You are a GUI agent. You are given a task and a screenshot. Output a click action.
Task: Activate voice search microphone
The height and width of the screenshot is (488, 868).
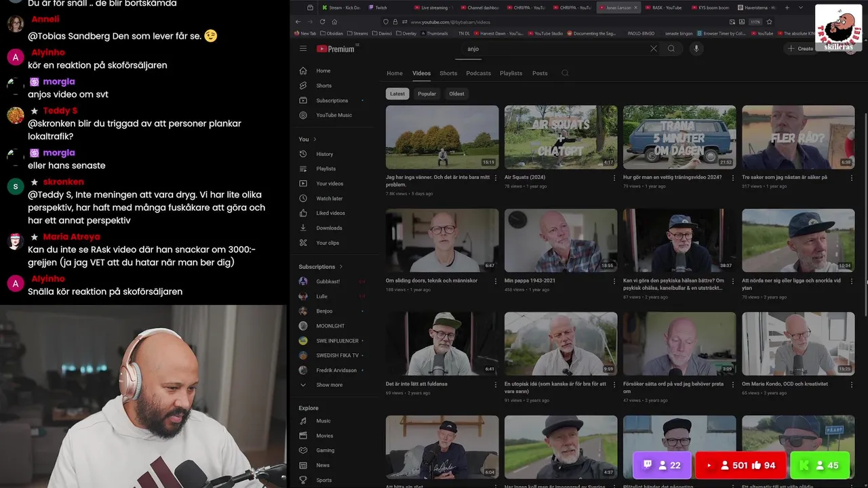point(696,49)
